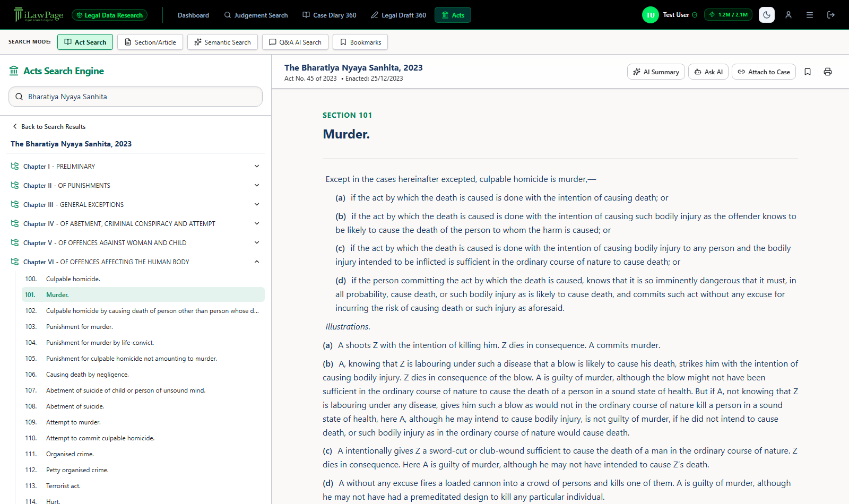
Task: Bookmark this section with the bookmark icon
Action: point(808,72)
